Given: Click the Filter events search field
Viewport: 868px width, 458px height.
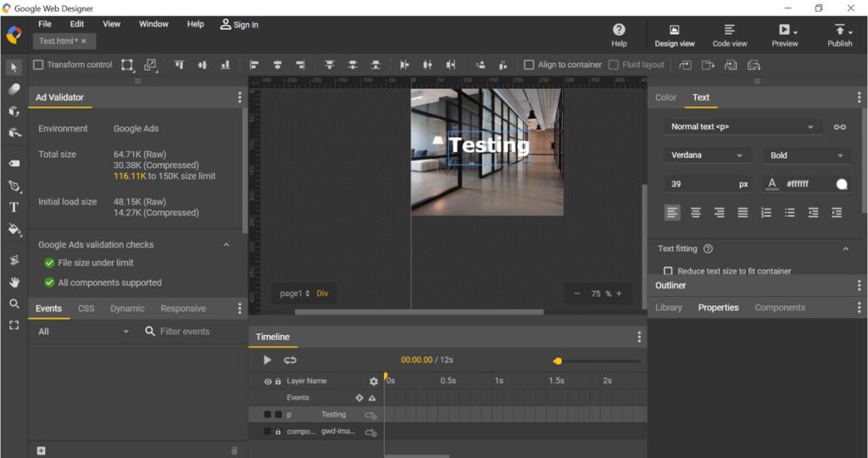Looking at the screenshot, I should coord(185,331).
